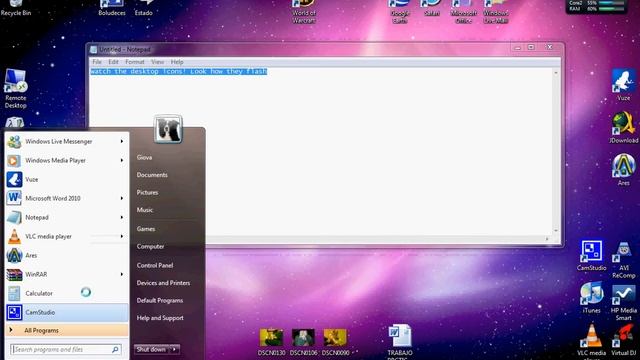
Task: Select the Safari desktop shortcut
Action: (431, 7)
